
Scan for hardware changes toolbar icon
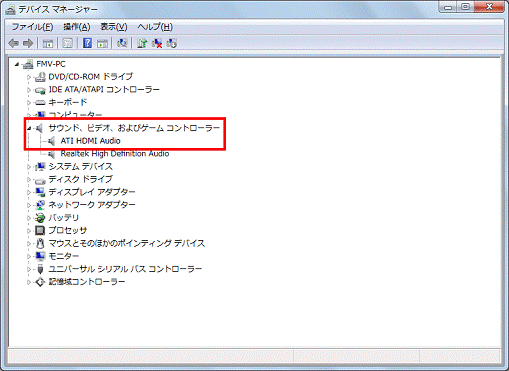(x=122, y=43)
